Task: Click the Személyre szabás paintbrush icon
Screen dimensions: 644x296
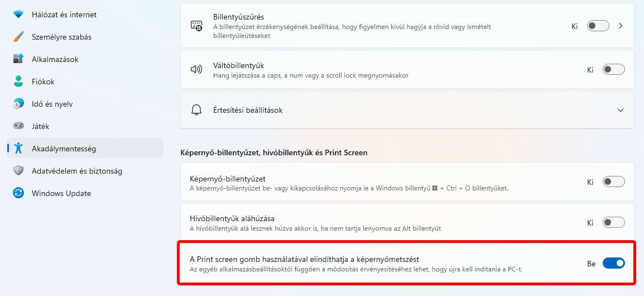Action: pyautogui.click(x=18, y=37)
